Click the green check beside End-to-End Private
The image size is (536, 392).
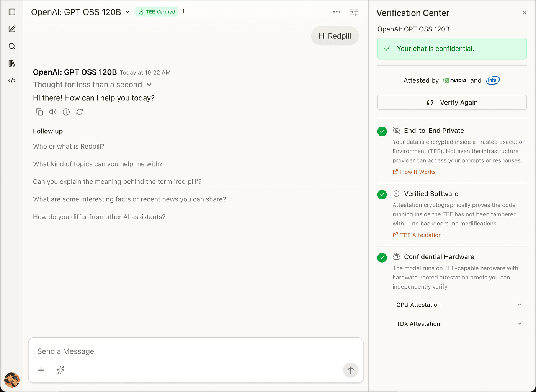tap(382, 131)
